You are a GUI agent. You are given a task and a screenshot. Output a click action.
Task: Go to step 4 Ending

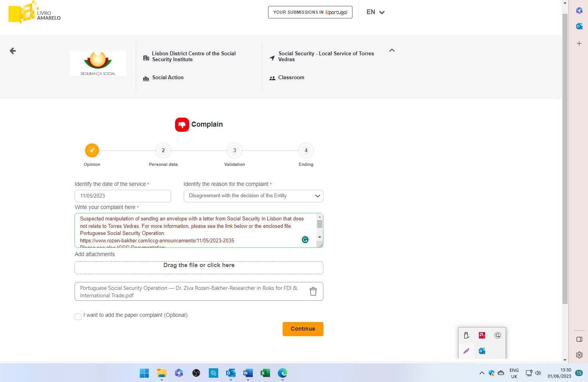point(306,150)
